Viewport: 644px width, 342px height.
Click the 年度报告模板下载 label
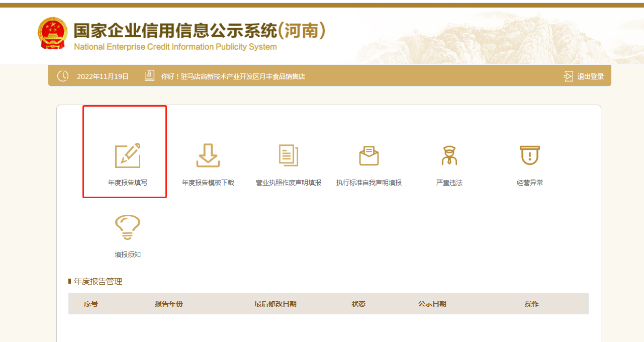(208, 183)
